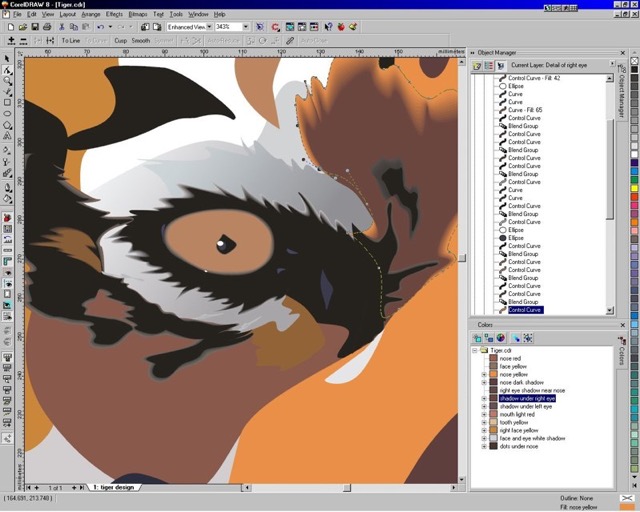Click the New document icon

click(x=11, y=27)
